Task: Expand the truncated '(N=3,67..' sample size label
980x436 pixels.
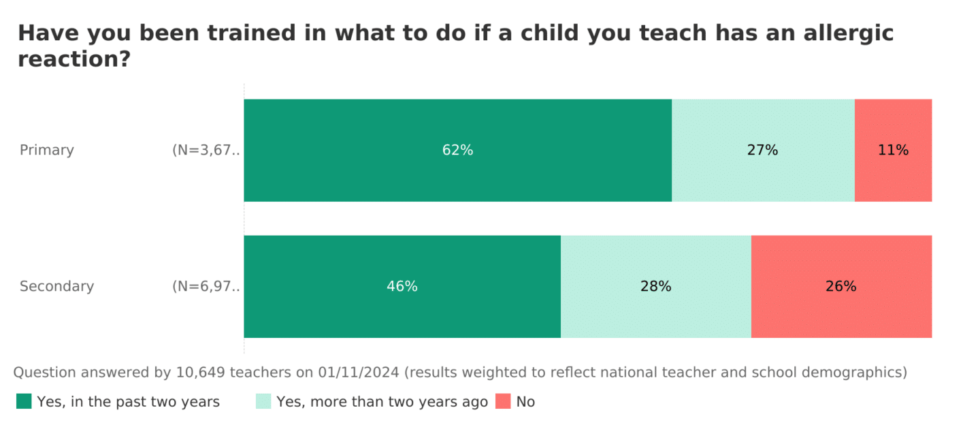Action: point(206,150)
